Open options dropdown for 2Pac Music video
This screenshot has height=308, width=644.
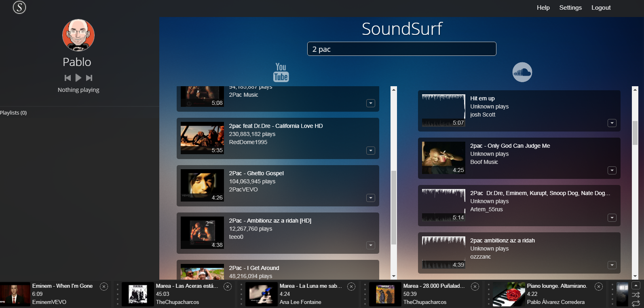(x=371, y=103)
